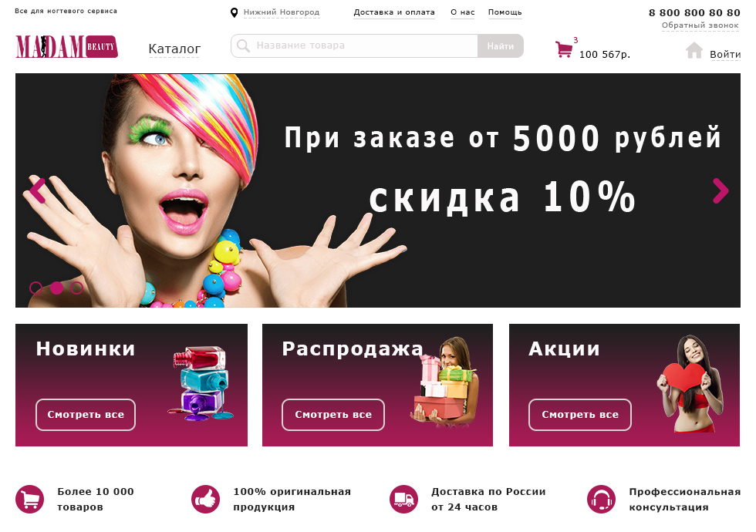The image size is (756, 532).
Task: Open Доставка и оплата page
Action: (394, 12)
